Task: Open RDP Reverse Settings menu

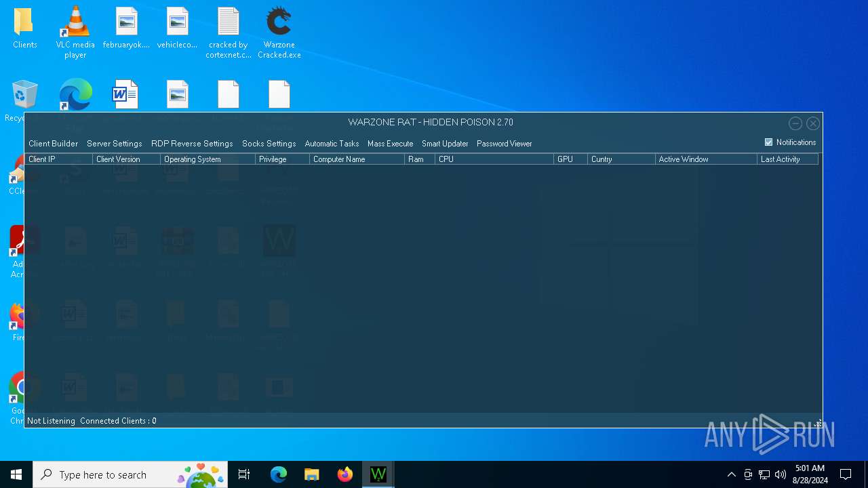Action: point(192,144)
